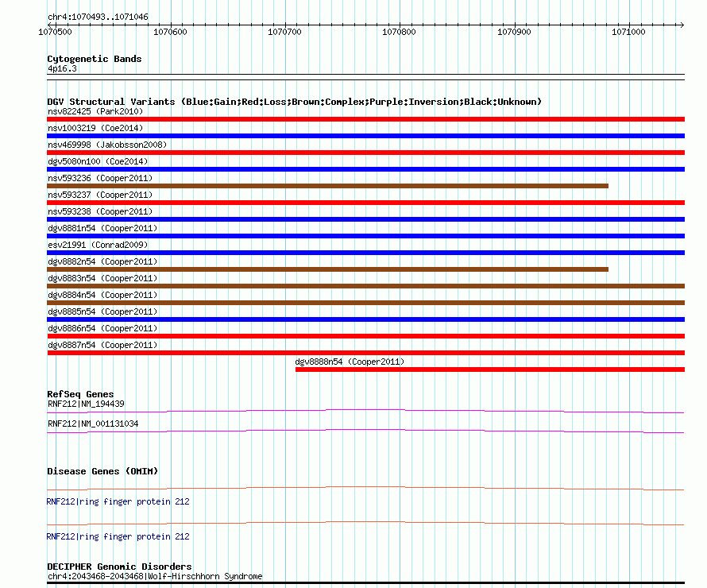Select variant label nsv593237 (Cooper2011)
Screen dimensions: 707x588
[x=100, y=195]
